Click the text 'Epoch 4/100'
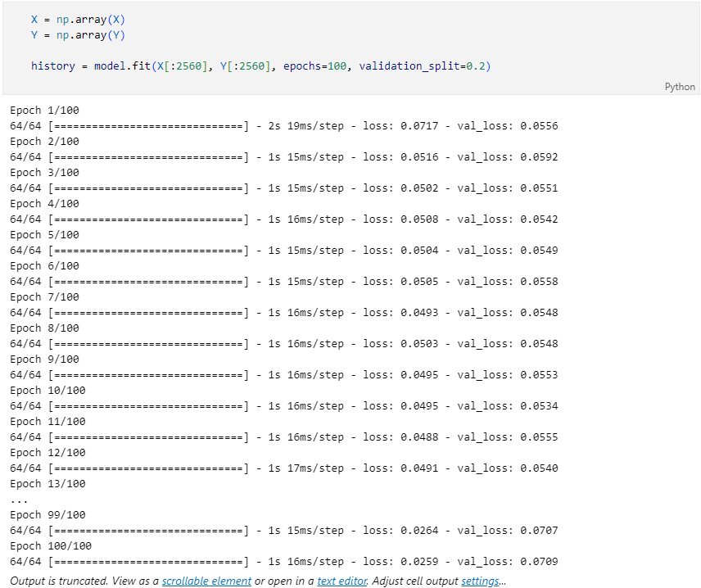701x588 pixels. click(x=45, y=203)
